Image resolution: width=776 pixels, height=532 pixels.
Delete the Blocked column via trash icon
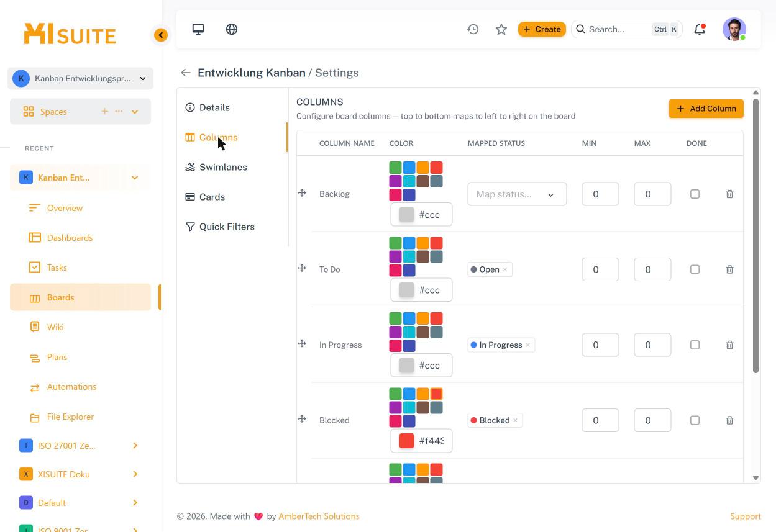pos(729,420)
